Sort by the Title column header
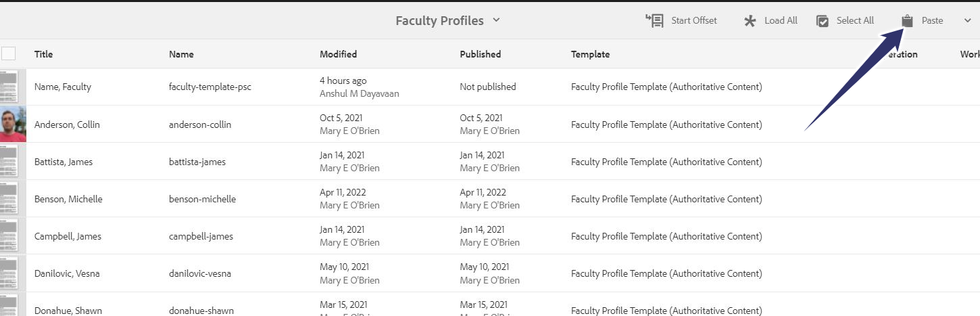 43,54
